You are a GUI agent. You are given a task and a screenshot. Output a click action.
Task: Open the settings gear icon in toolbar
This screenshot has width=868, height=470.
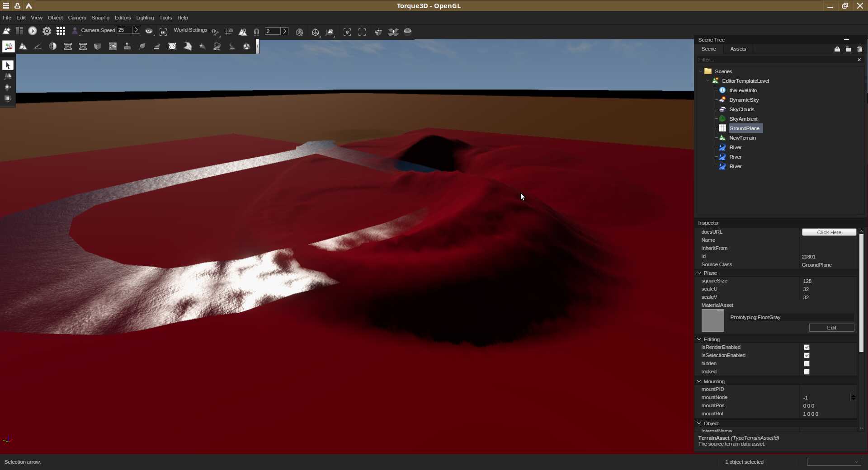[47, 31]
